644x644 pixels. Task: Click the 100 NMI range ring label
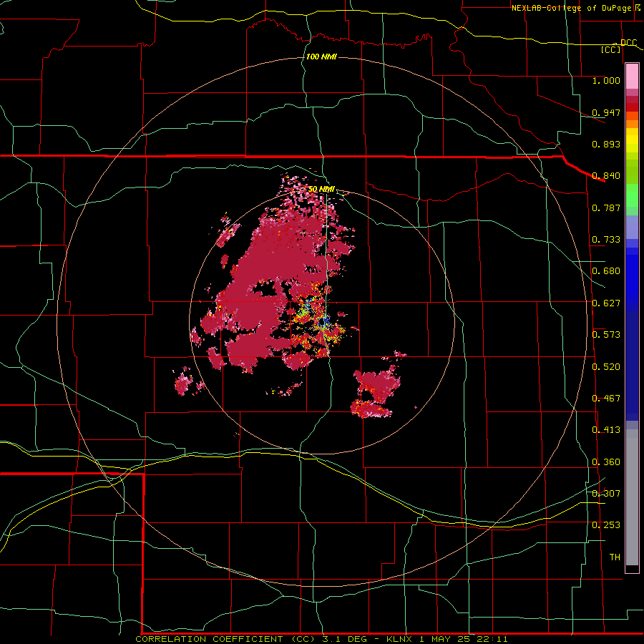321,57
